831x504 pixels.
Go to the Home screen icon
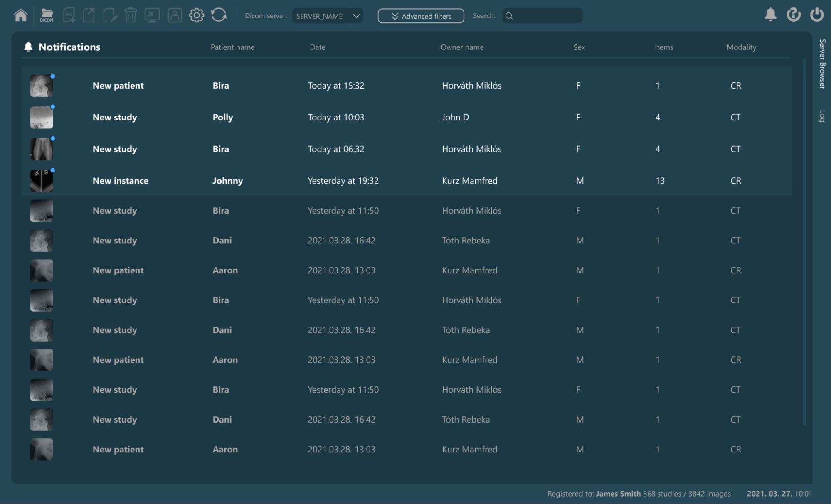pyautogui.click(x=20, y=15)
